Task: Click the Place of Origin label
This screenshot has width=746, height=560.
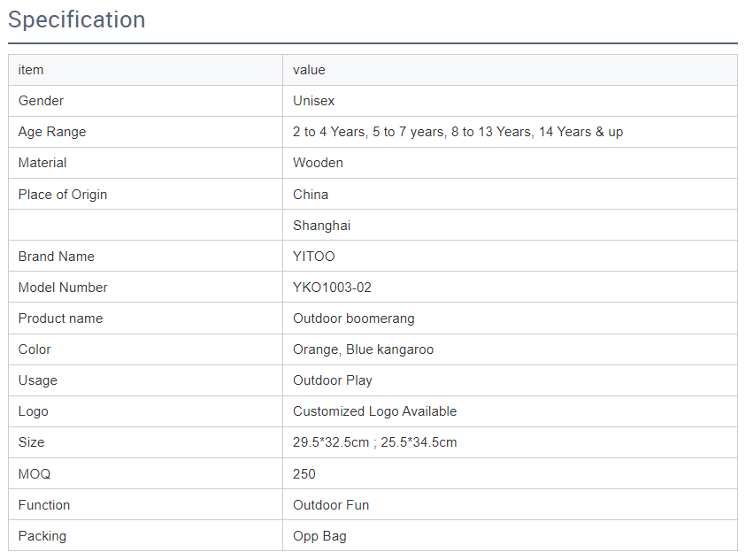Action: point(62,195)
